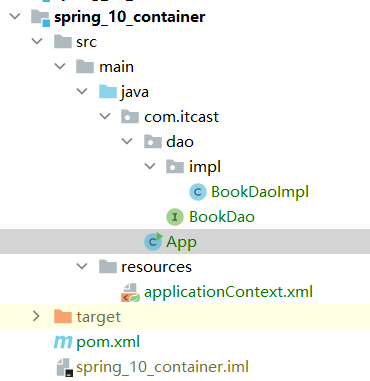Select the pom.xml file name
The image size is (370, 381).
coord(108,342)
